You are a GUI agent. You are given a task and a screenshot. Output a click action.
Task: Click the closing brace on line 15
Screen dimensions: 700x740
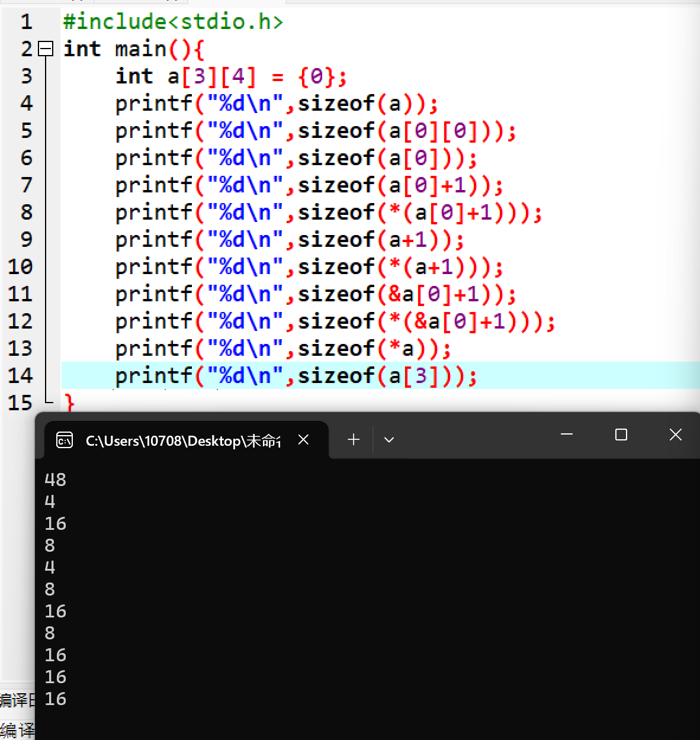tap(69, 403)
